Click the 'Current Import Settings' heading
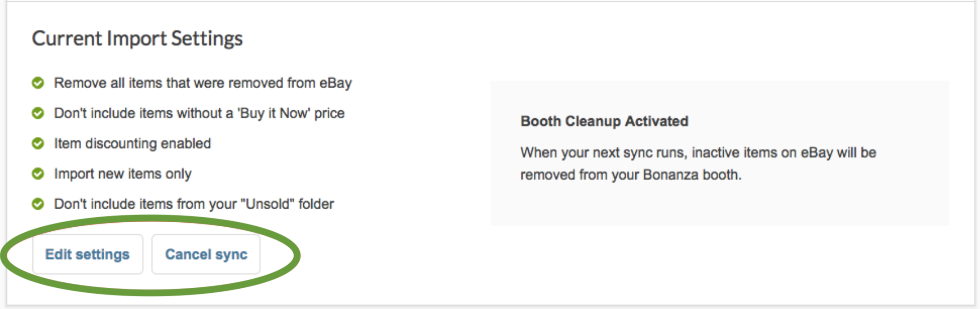 [x=137, y=38]
